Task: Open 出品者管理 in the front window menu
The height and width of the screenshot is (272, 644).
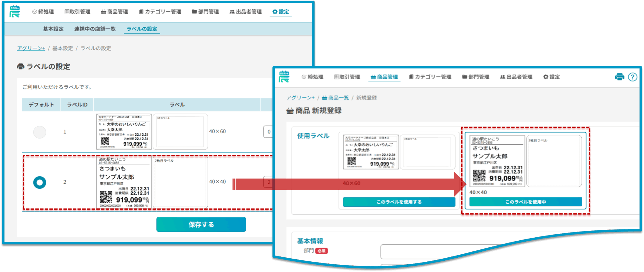Action: (x=516, y=77)
